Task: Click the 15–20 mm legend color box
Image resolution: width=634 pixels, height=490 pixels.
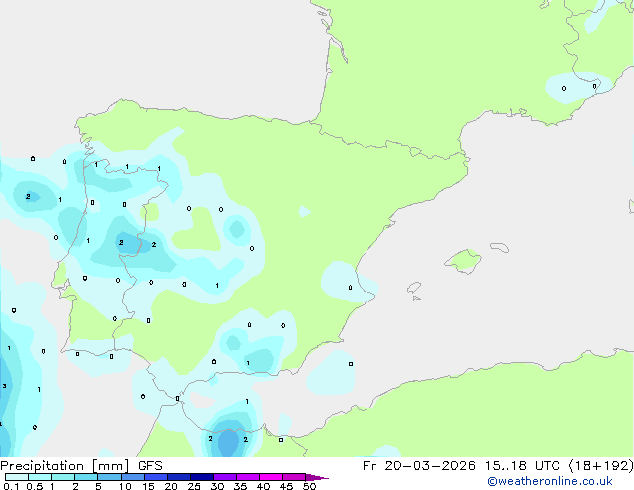Action: click(x=156, y=477)
